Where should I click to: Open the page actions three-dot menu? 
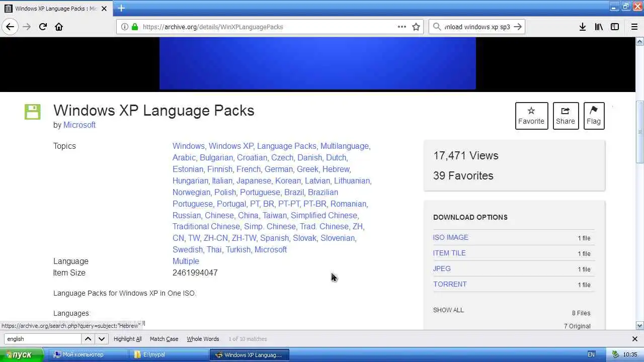click(401, 27)
